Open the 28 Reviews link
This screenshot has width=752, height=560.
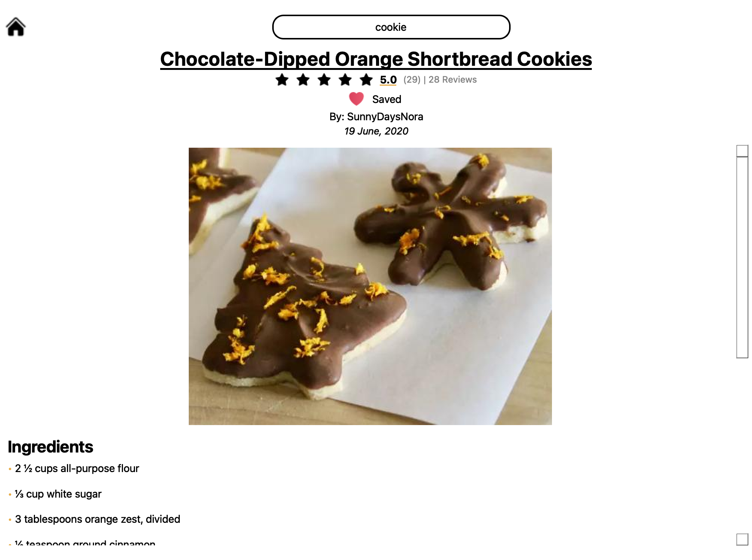[453, 79]
